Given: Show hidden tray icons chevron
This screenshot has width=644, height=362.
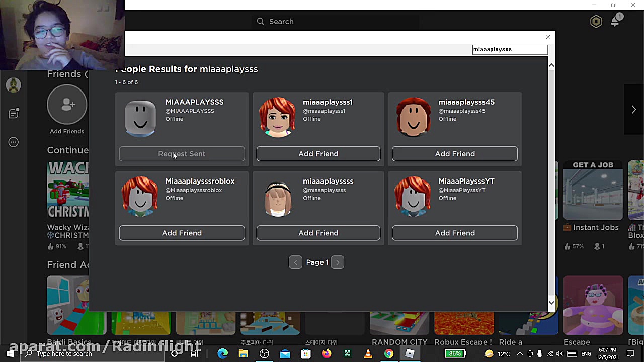Looking at the screenshot, I should (520, 354).
